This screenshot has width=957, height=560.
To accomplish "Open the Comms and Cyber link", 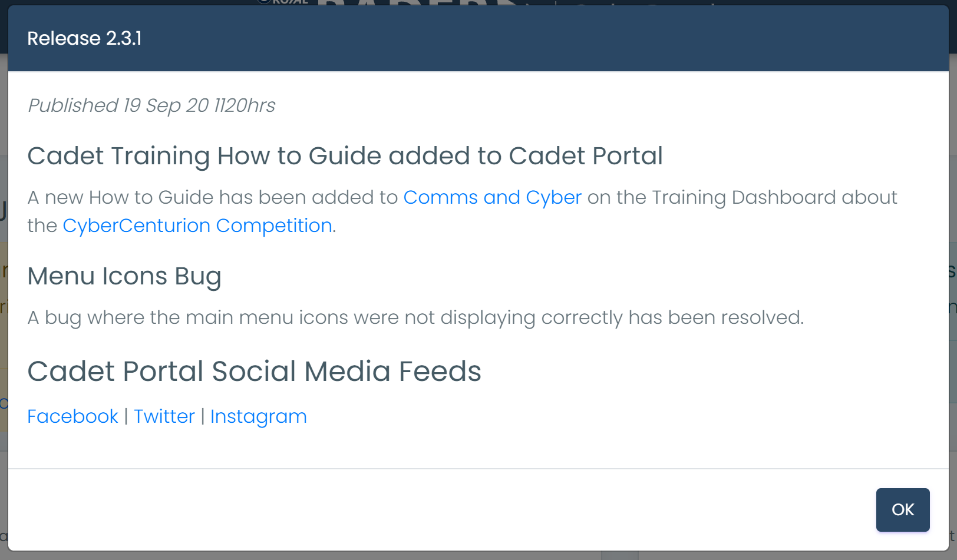I will [x=492, y=197].
